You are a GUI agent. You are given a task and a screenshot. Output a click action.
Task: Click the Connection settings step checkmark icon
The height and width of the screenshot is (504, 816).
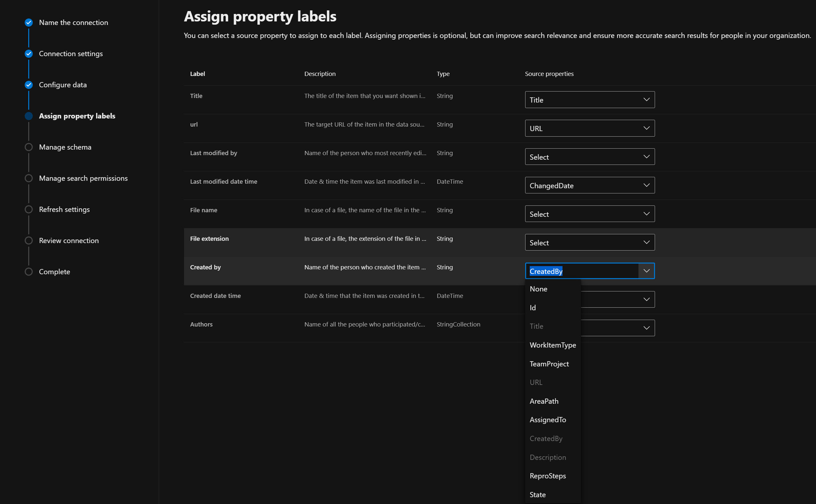point(29,54)
